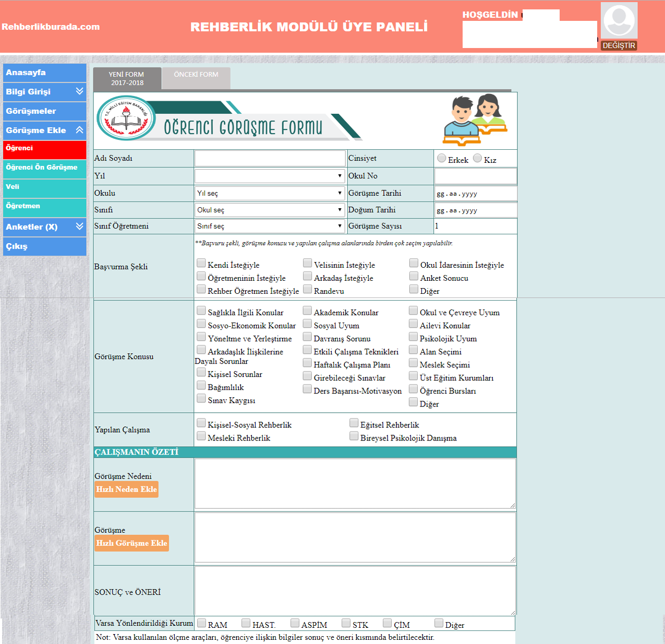Expand the Bilgi Girişi chevron icon
This screenshot has width=665, height=644.
click(x=79, y=91)
